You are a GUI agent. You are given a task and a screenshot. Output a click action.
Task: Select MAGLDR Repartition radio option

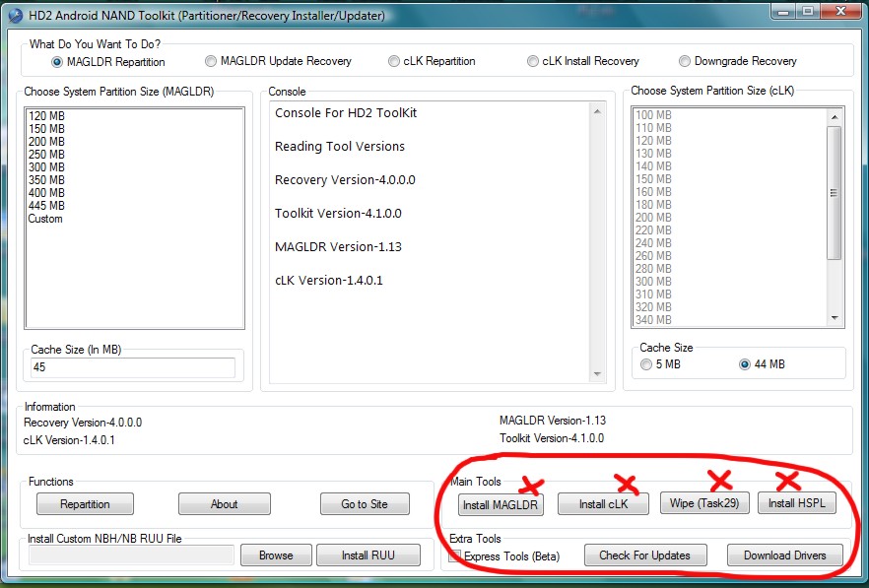(57, 61)
